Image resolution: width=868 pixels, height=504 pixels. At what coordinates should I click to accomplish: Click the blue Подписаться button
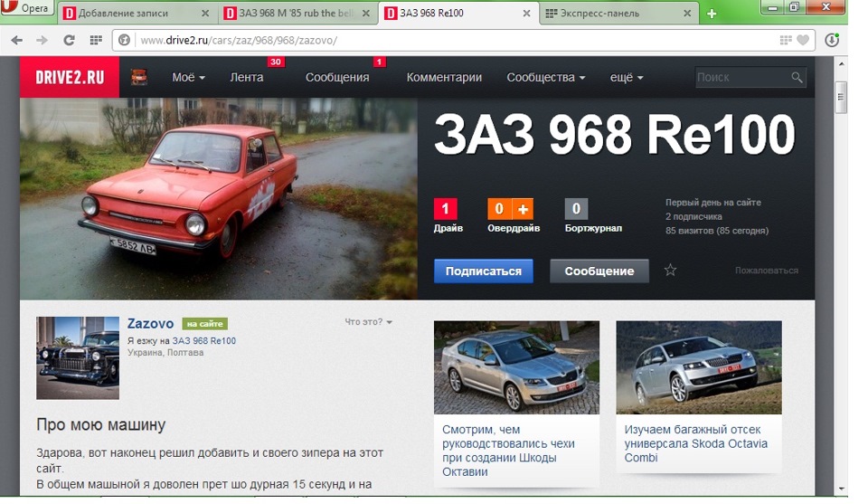pyautogui.click(x=483, y=271)
